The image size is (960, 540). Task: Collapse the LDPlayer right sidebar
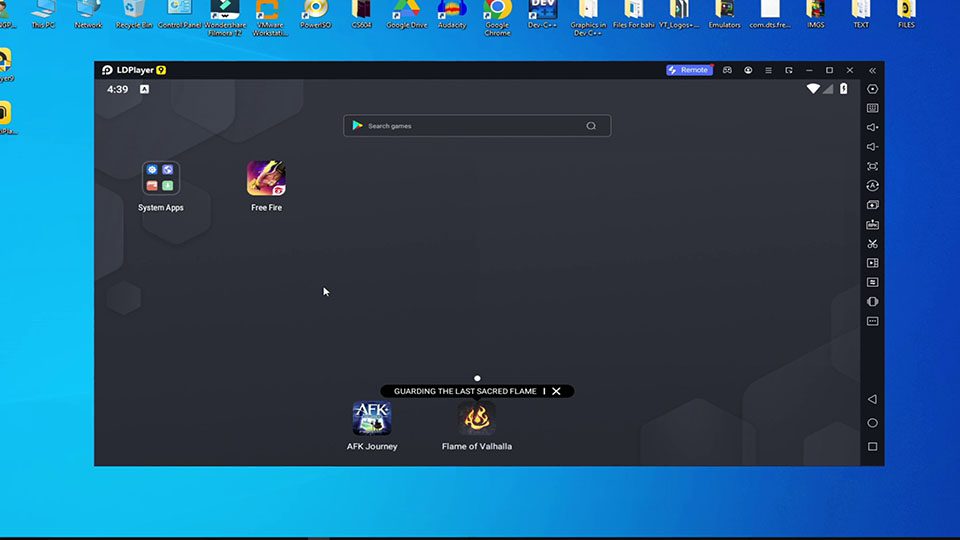pyautogui.click(x=872, y=70)
